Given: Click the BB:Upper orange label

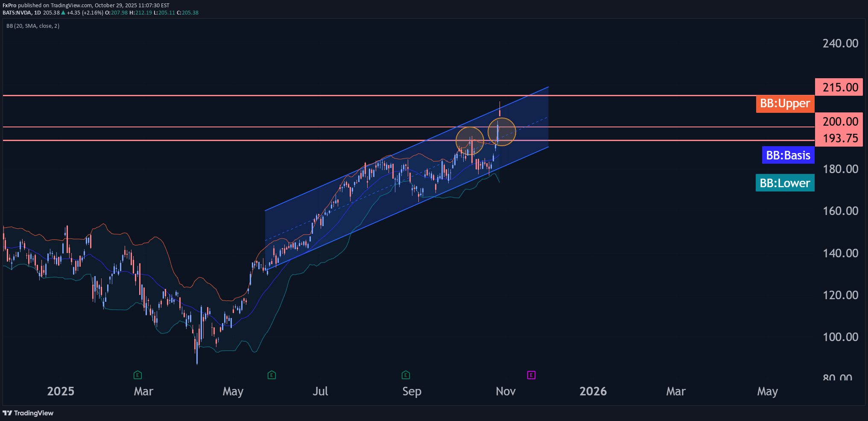Looking at the screenshot, I should point(785,104).
